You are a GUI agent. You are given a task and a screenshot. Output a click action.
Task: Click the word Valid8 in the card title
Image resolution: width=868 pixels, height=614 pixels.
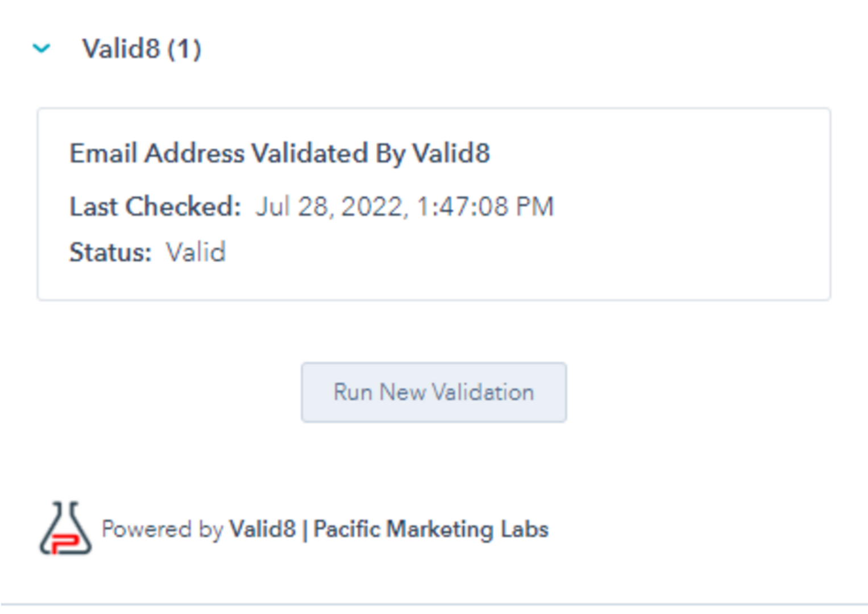tap(451, 153)
